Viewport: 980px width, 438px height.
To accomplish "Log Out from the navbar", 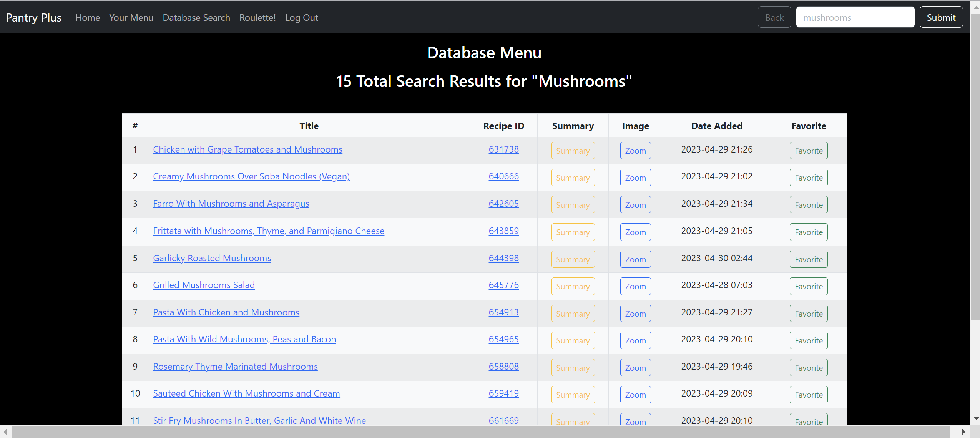I will (301, 18).
